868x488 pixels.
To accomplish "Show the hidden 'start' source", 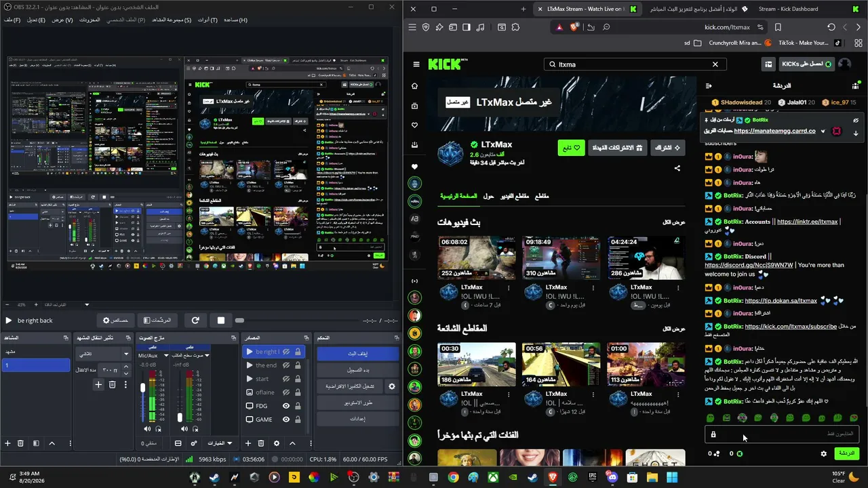I will 286,379.
